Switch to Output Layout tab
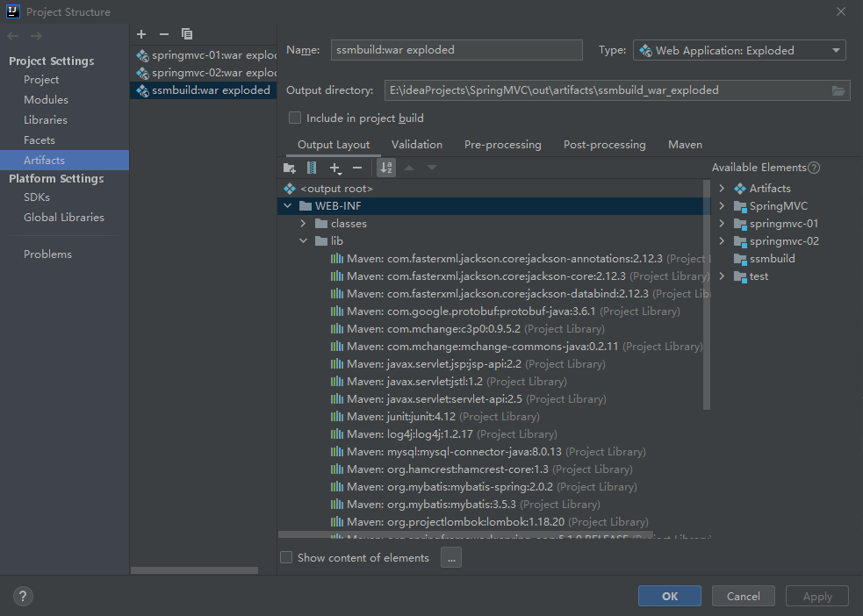The image size is (863, 616). point(334,145)
